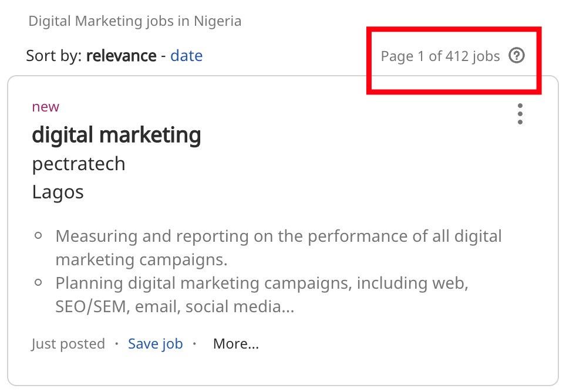
Task: Click the dot separator before More...
Action: 195,344
